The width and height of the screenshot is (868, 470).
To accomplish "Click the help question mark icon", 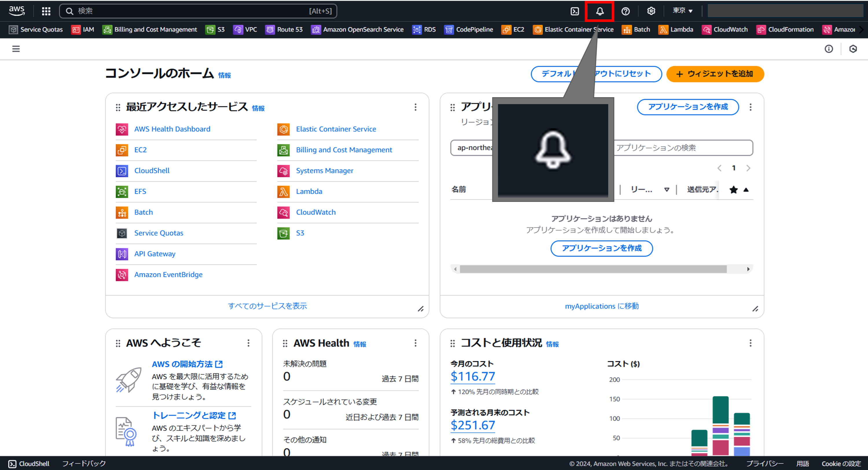I will click(625, 11).
